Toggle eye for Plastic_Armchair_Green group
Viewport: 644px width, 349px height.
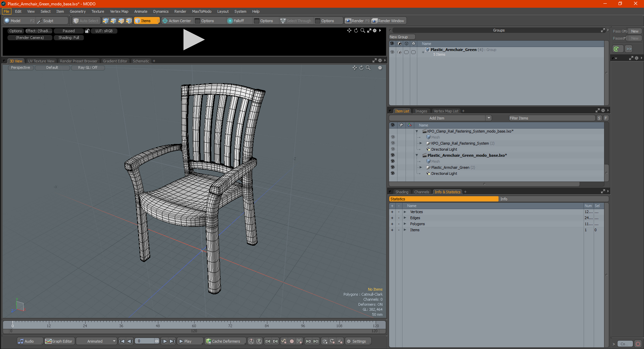point(392,52)
